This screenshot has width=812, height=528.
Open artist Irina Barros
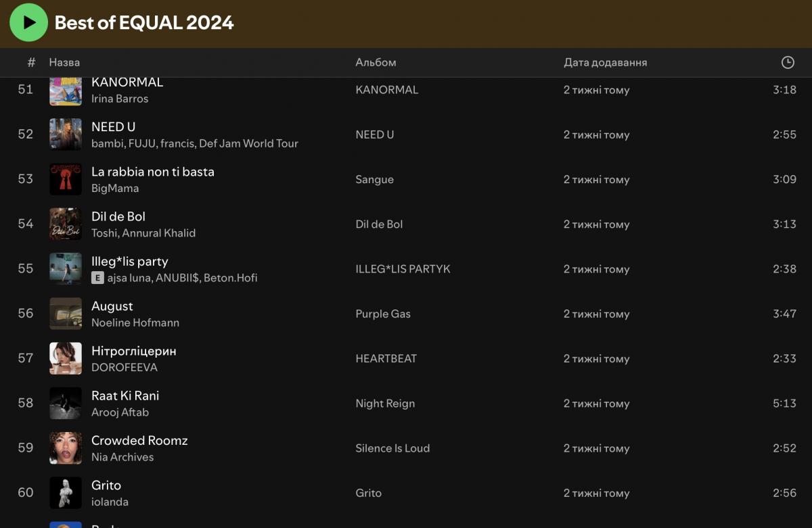[x=120, y=99]
